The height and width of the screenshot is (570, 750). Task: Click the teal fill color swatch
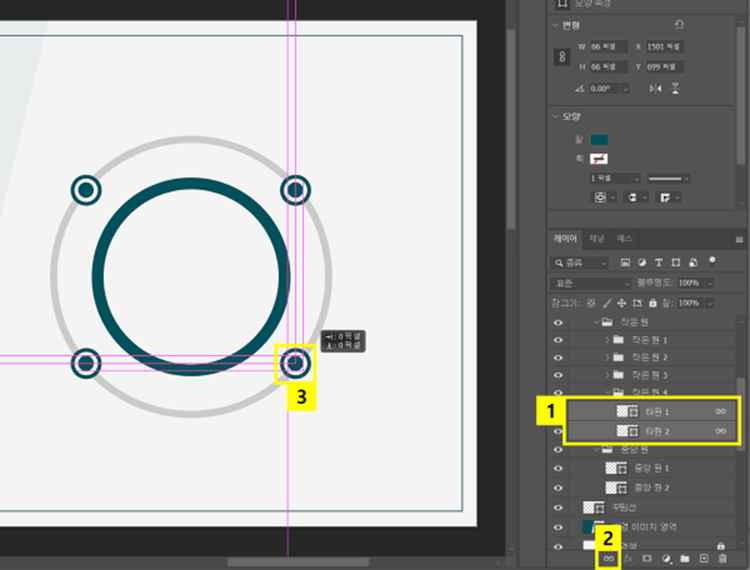pyautogui.click(x=599, y=140)
